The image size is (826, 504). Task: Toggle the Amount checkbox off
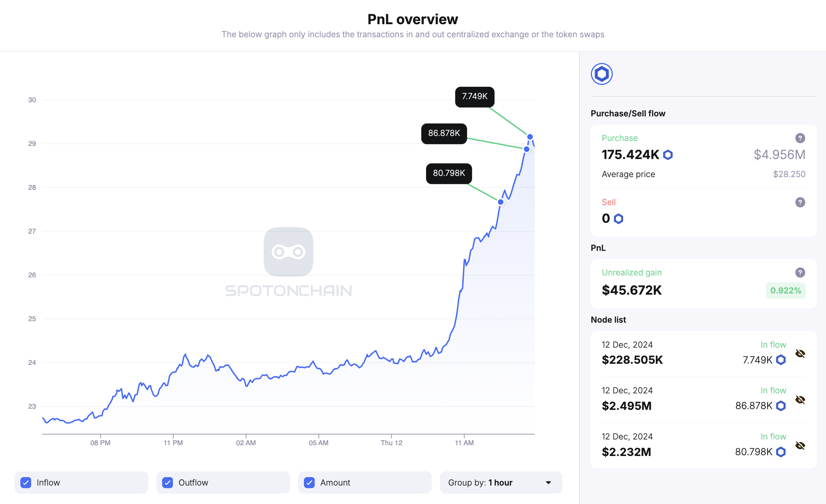(309, 482)
